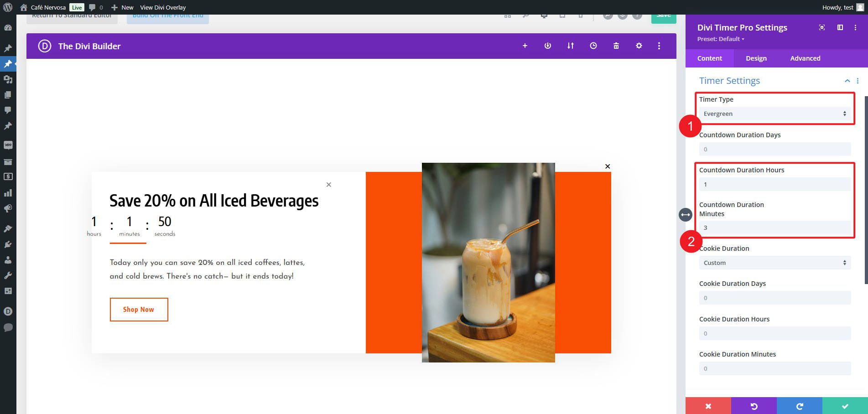
Task: Open the Marketing megaphone sidebar icon
Action: [x=8, y=208]
